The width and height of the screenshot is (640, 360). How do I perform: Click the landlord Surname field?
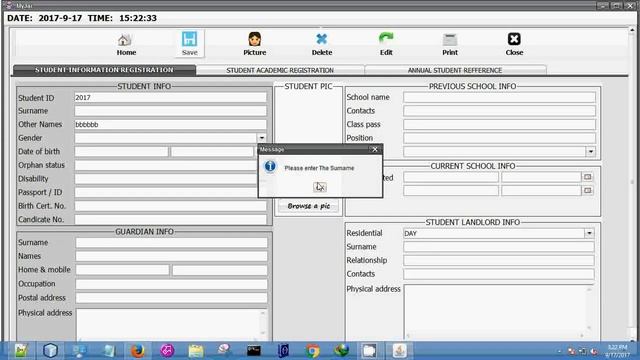pos(498,247)
